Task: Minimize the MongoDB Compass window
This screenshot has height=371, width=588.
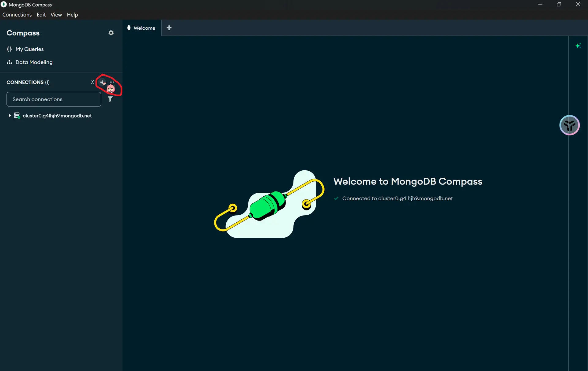Action: click(540, 4)
